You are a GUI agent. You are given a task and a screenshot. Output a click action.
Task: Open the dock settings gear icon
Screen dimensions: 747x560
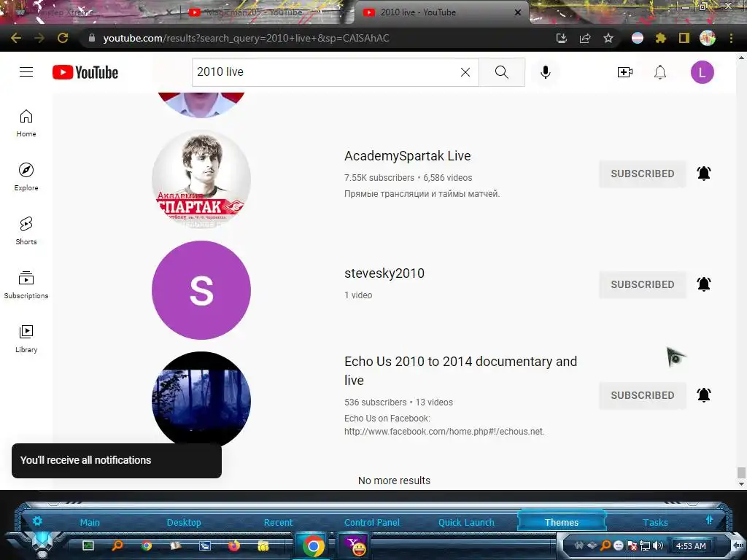click(37, 521)
